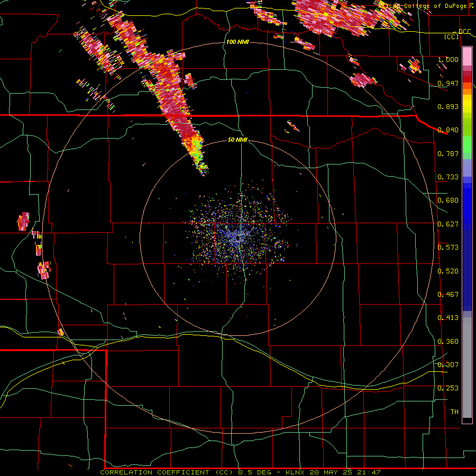476x476 pixels.
Task: Click the 0.307 scale value
Action: [448, 365]
